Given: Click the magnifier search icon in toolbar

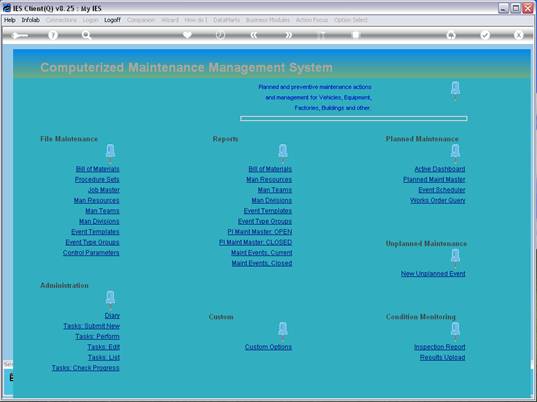Looking at the screenshot, I should (86, 35).
